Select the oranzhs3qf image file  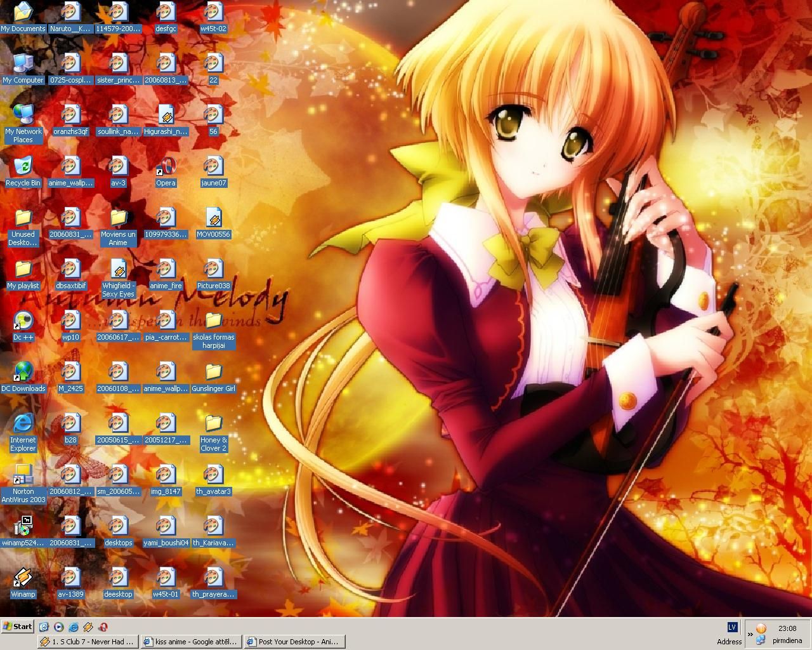(70, 120)
